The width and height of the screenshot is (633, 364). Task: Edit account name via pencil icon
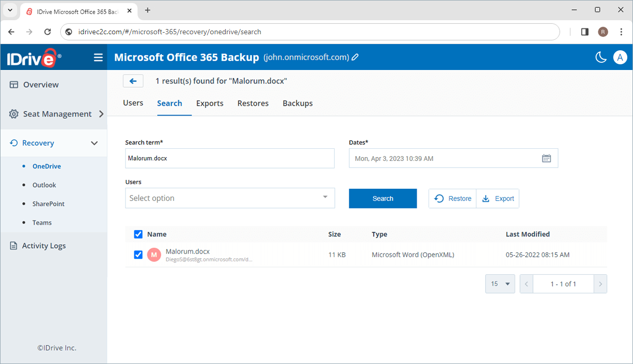[355, 57]
